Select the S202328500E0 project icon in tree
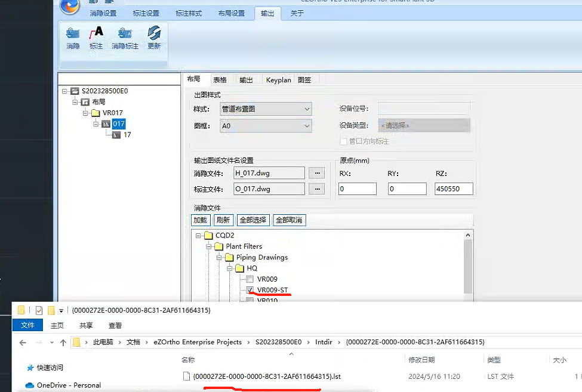582x392 pixels. [75, 91]
